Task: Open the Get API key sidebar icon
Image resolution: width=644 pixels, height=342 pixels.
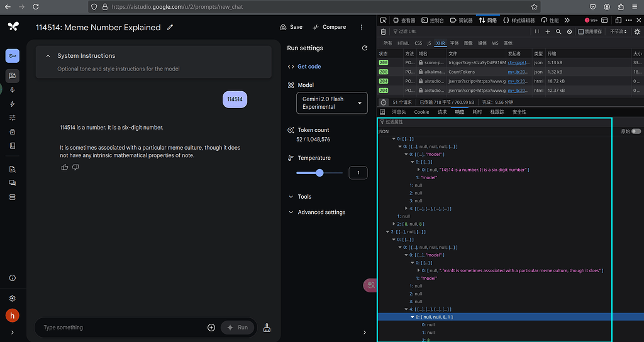Action: (13, 56)
